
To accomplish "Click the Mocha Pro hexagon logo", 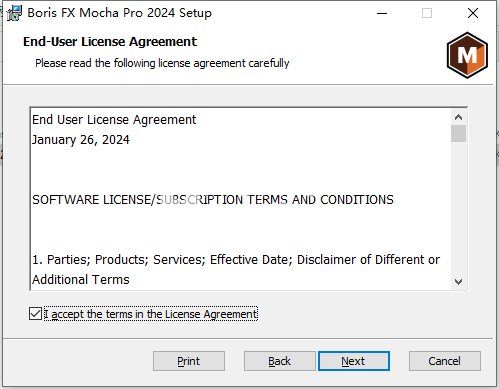I will pos(467,55).
